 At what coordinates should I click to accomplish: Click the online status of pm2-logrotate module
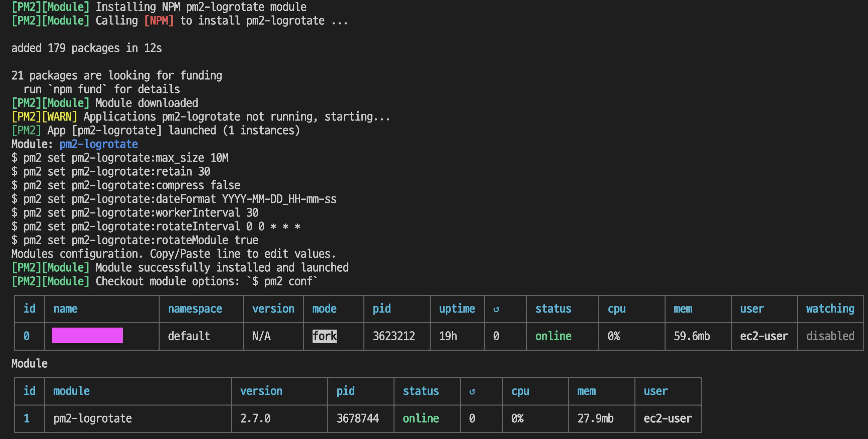(x=421, y=419)
